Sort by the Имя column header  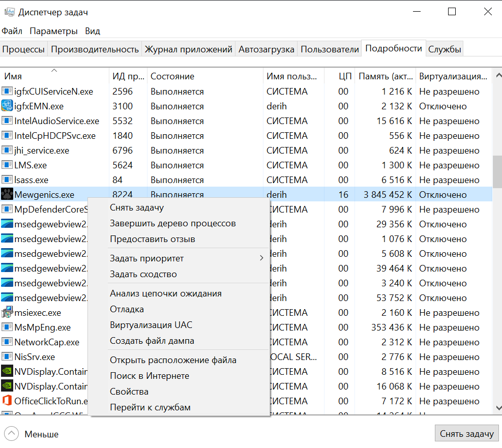13,76
